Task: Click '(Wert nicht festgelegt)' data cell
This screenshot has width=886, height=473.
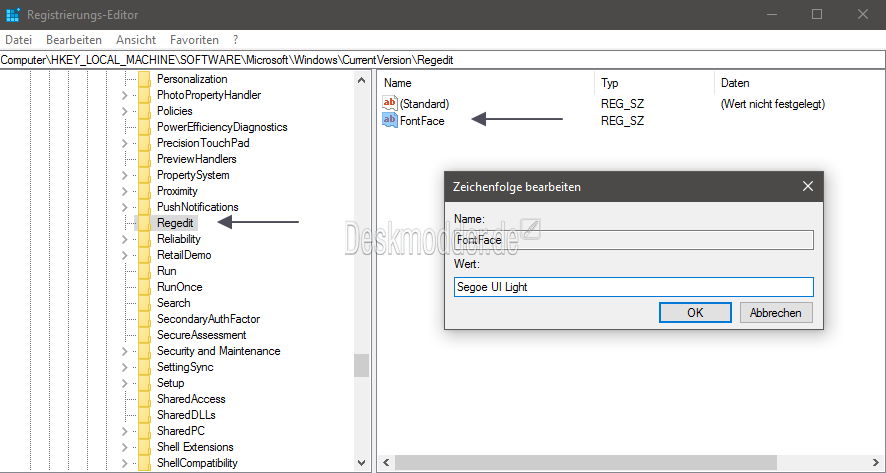Action: tap(772, 104)
